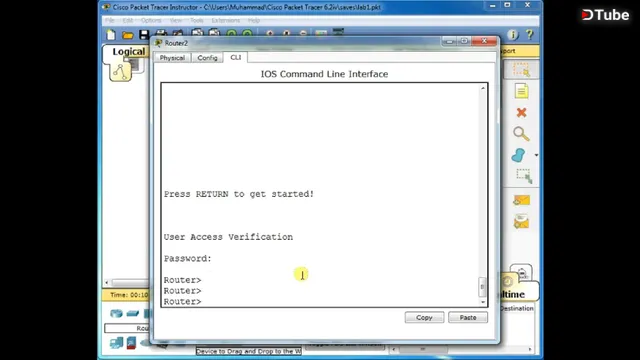Open the Network Information info icon
This screenshot has width=640, height=360.
(513, 35)
